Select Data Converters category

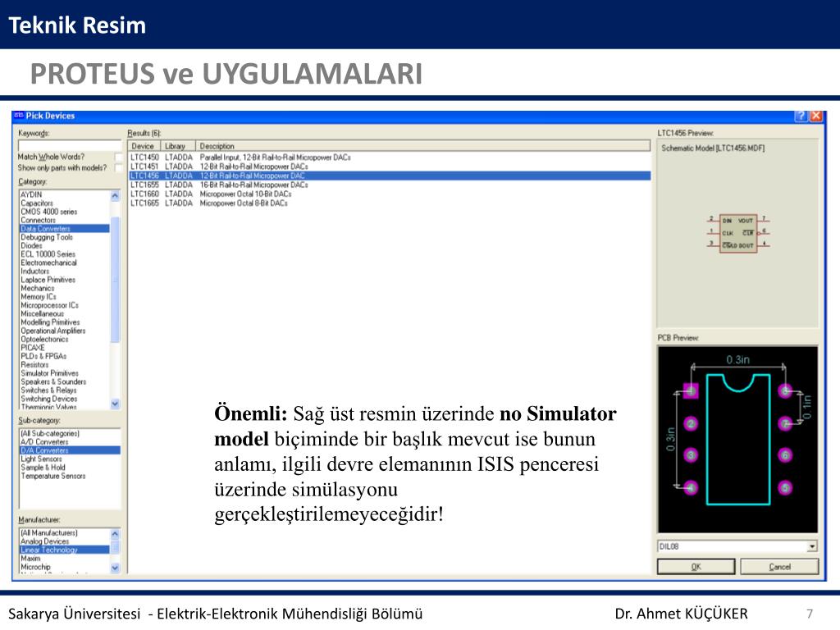(64, 229)
